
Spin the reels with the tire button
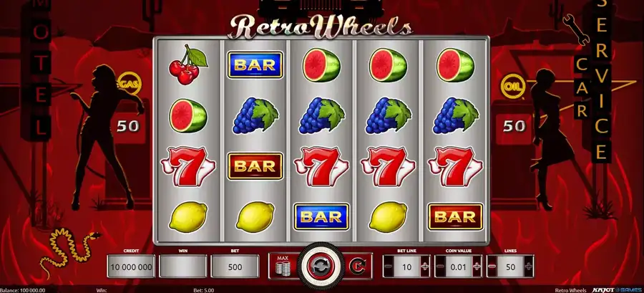coord(321,266)
